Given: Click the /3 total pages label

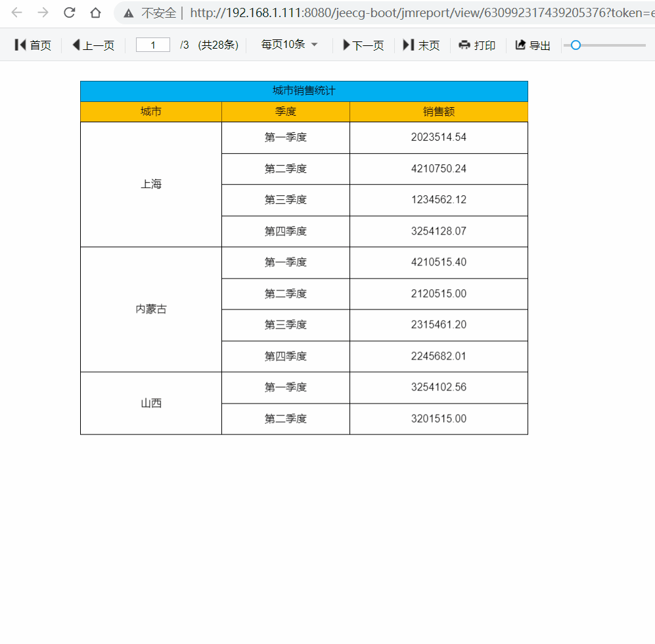Looking at the screenshot, I should (x=184, y=45).
